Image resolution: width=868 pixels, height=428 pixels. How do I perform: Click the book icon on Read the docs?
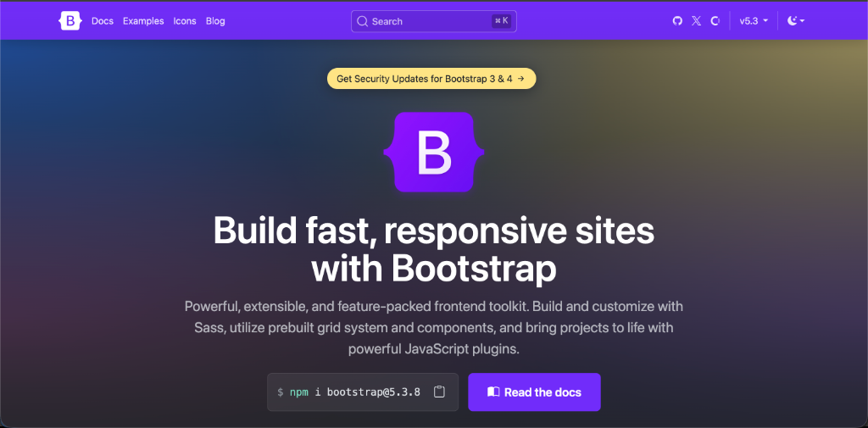click(x=493, y=392)
